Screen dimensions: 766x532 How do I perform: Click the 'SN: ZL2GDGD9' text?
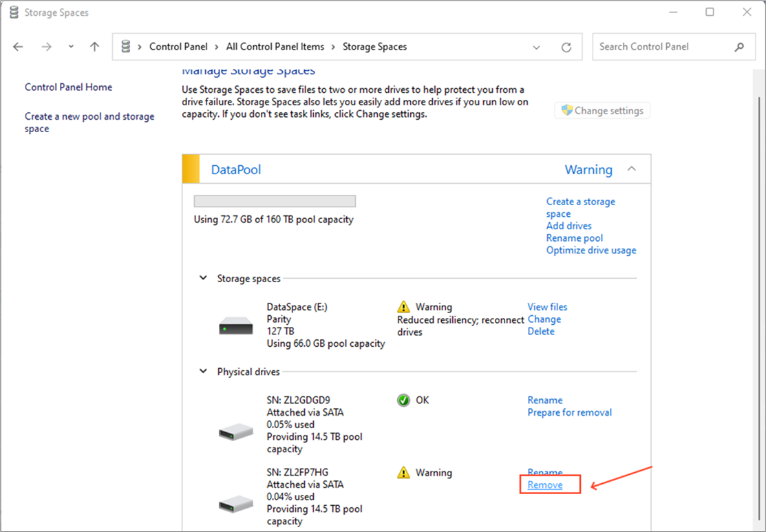(x=299, y=400)
